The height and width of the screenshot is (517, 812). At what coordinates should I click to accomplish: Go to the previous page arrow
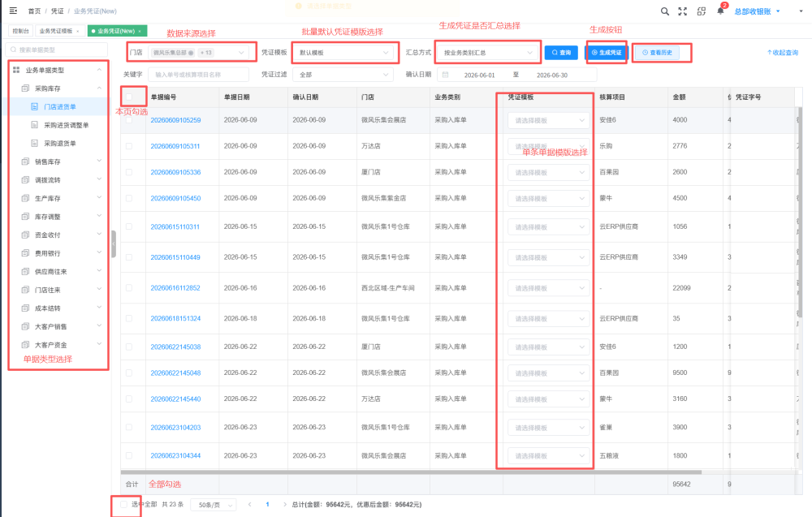pyautogui.click(x=249, y=504)
